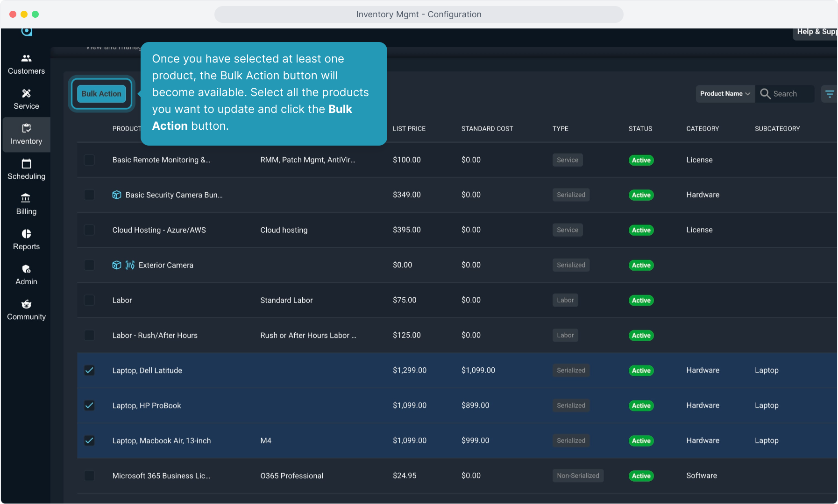Tick the Microsoft 365 Business License checkbox
Screen dimensions: 838x504
tap(89, 476)
